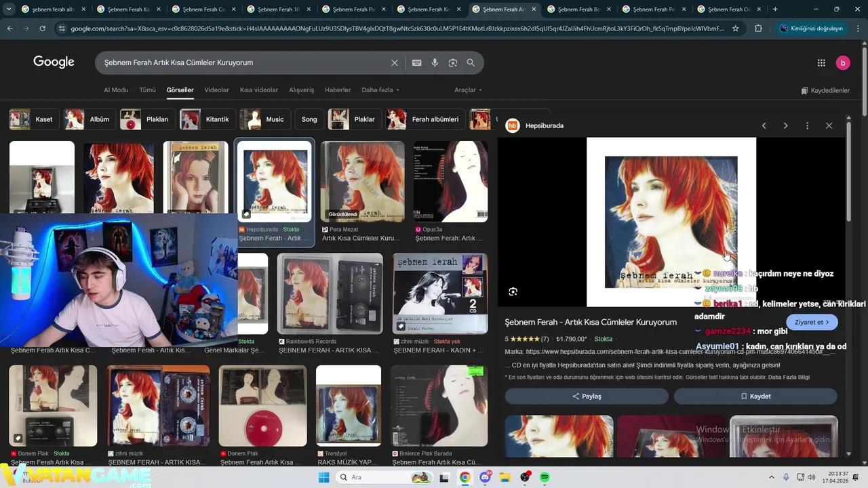Open Discord from the taskbar
Screen dimensions: 868x488
[485, 477]
